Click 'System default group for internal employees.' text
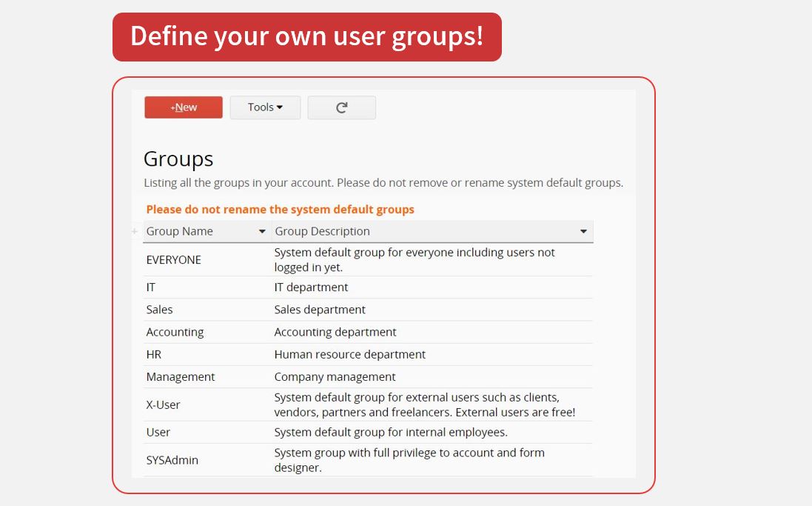This screenshot has width=812, height=506. (391, 433)
